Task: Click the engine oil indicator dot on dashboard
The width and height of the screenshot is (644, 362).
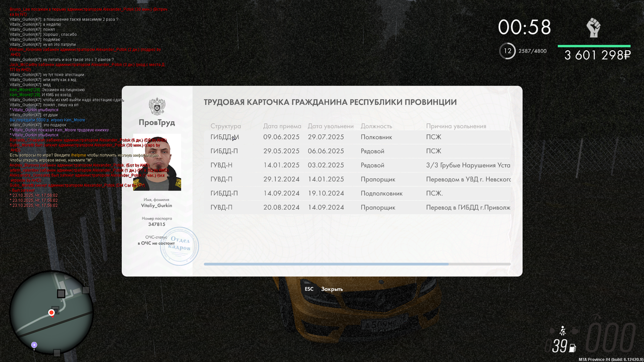Action: click(552, 330)
